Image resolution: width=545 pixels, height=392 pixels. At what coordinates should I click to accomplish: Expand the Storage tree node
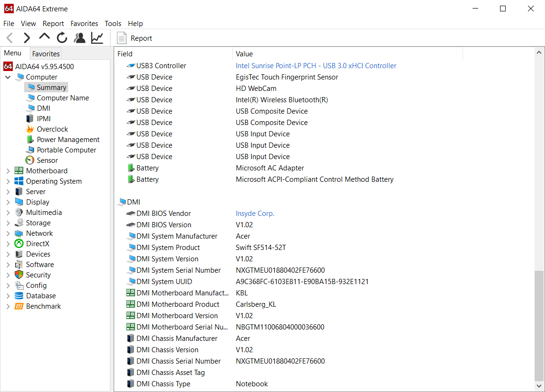click(x=8, y=223)
